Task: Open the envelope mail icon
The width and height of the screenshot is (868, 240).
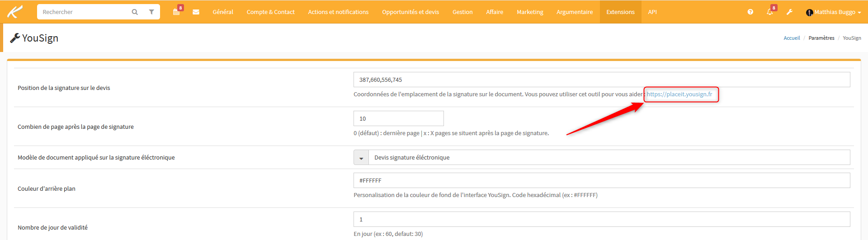Action: [196, 12]
